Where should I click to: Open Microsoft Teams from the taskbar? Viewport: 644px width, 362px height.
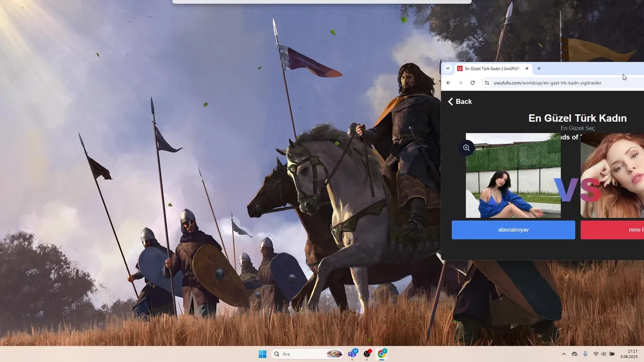353,354
